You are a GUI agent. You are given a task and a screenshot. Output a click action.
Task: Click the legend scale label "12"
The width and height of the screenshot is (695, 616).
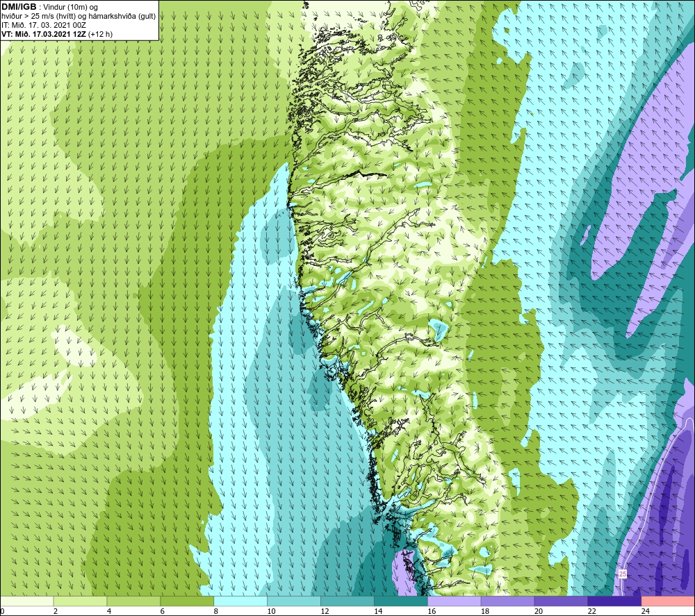(x=325, y=611)
